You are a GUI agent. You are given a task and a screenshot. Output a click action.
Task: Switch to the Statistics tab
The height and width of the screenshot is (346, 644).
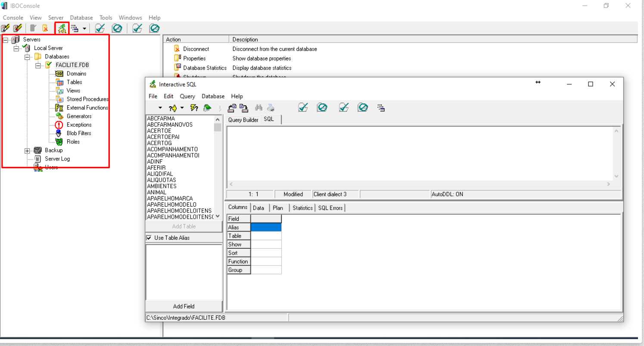pyautogui.click(x=302, y=208)
